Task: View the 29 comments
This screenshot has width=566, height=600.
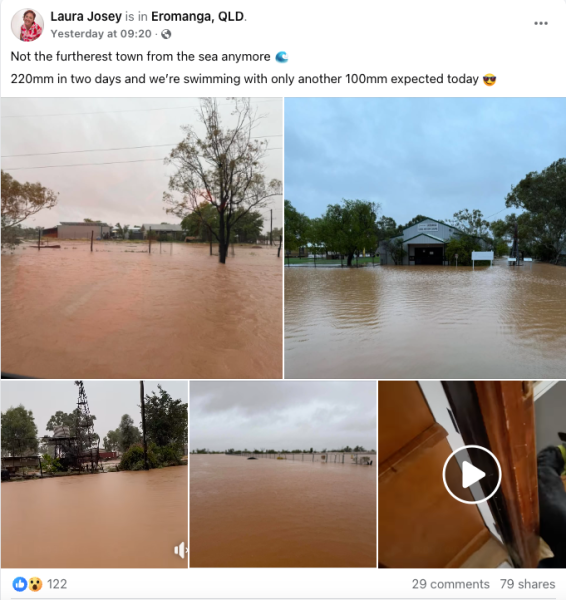Action: pyautogui.click(x=450, y=584)
